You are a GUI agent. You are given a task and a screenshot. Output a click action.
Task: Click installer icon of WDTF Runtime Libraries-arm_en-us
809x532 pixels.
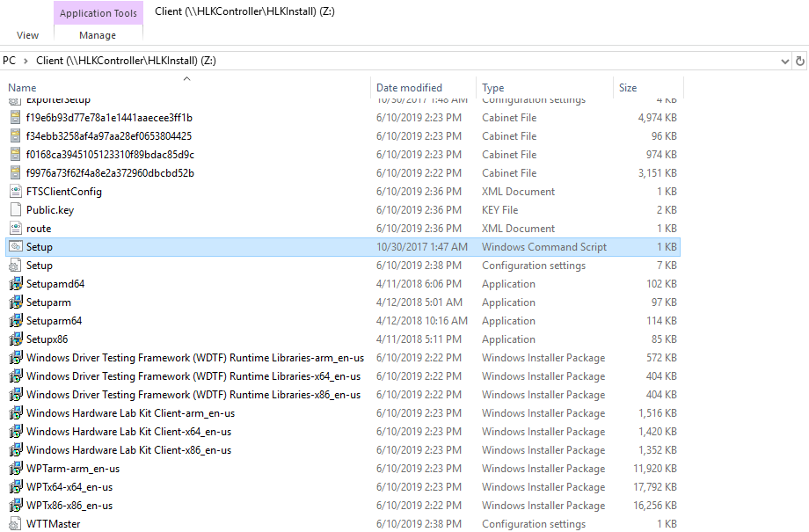pyautogui.click(x=16, y=358)
